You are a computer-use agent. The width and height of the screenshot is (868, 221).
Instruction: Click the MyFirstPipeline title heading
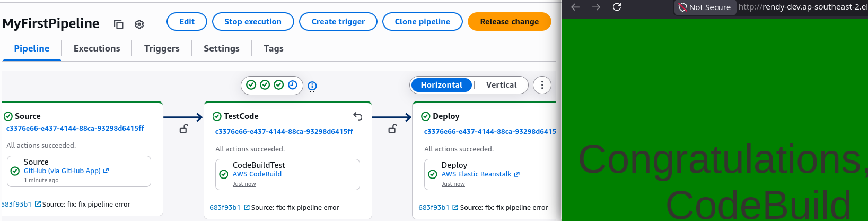click(x=51, y=23)
